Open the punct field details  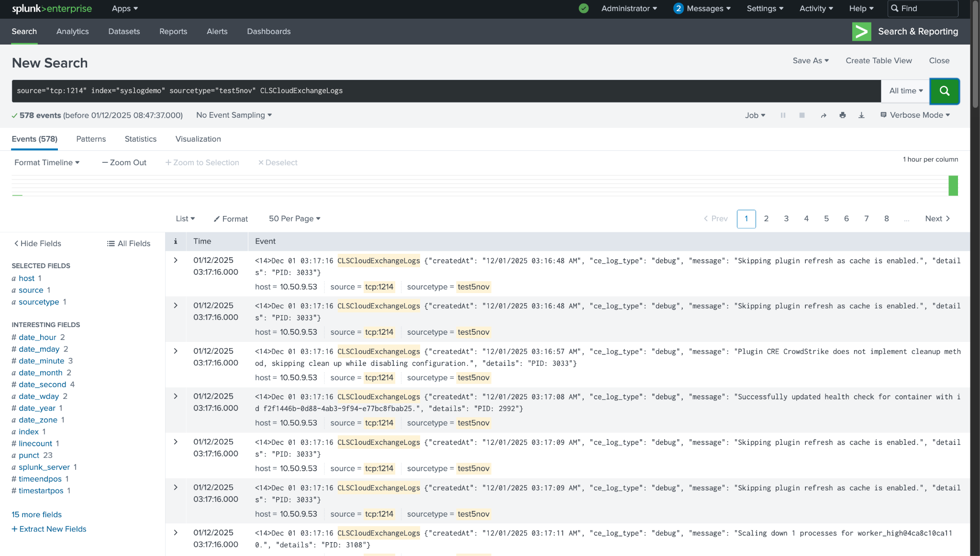29,455
